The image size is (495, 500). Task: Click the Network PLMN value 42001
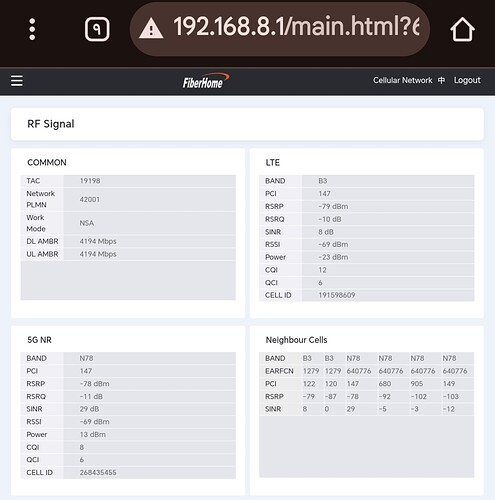point(89,199)
